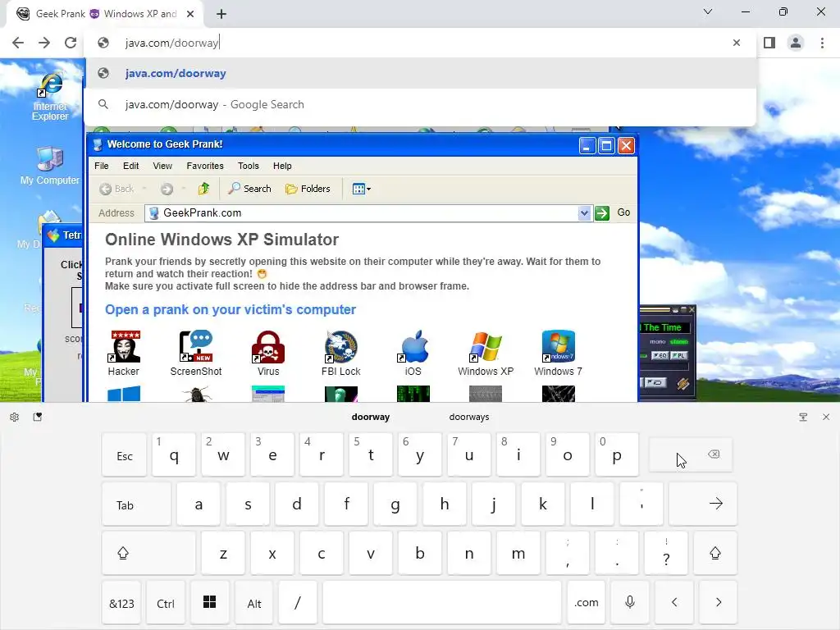The height and width of the screenshot is (630, 840).
Task: Open the iOS simulator icon
Action: tap(413, 353)
